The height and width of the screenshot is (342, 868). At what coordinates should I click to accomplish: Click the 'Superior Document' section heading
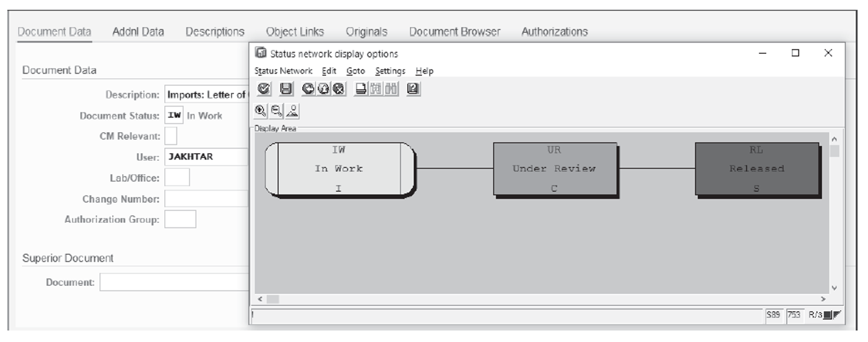pos(68,258)
